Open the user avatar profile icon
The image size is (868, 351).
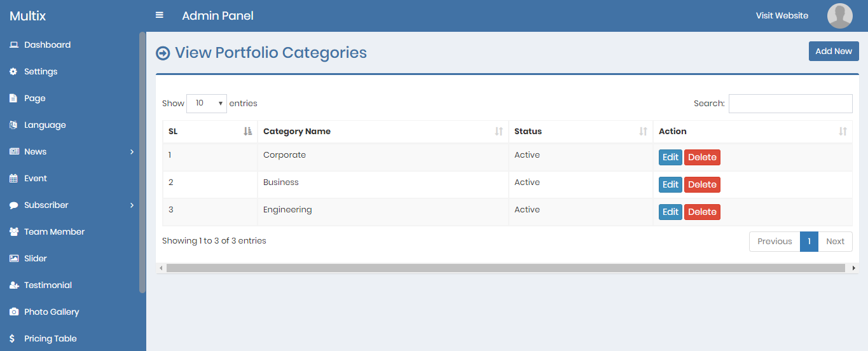(839, 16)
